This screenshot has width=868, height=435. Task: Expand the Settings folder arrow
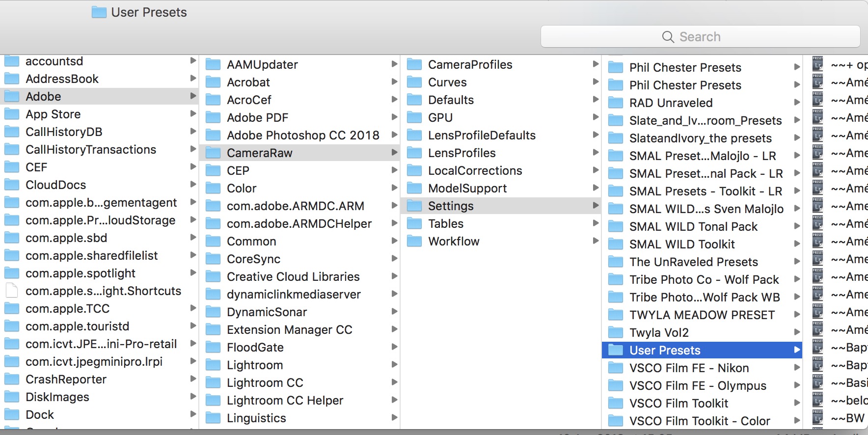pos(596,205)
